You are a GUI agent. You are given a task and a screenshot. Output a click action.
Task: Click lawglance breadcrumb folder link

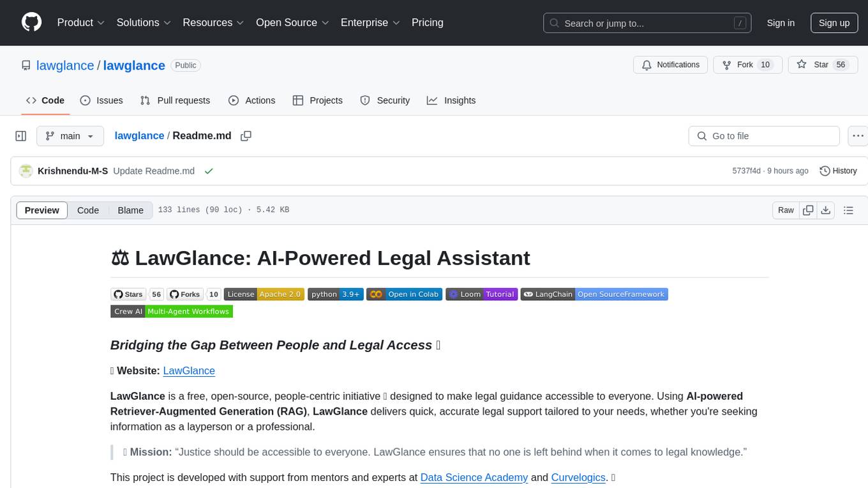139,136
